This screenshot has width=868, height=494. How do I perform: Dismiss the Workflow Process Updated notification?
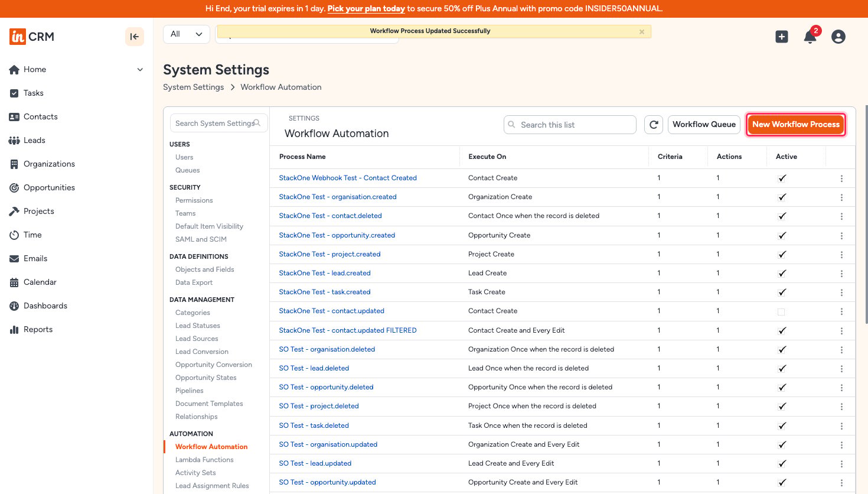tap(642, 32)
